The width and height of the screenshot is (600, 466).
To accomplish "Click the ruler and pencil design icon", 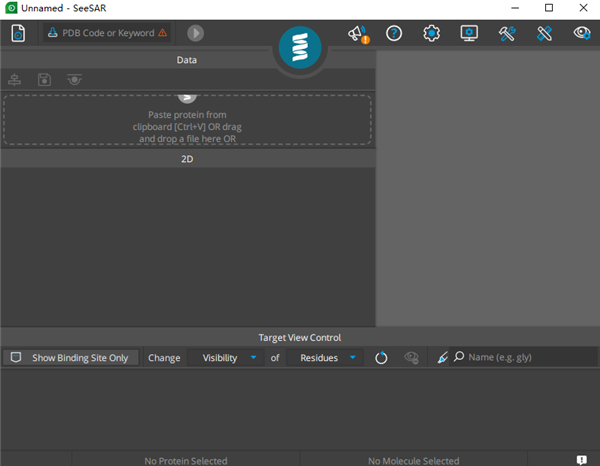I will 544,34.
